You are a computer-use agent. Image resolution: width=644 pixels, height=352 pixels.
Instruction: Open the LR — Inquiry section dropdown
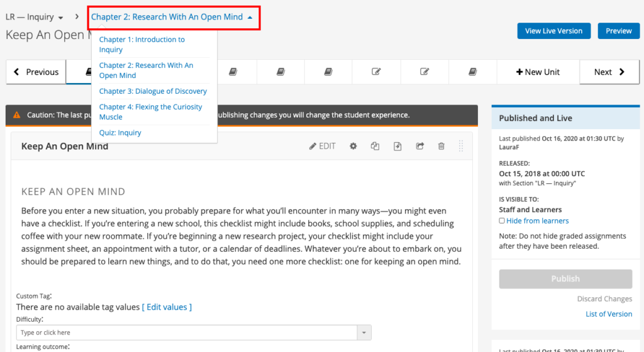coord(34,17)
